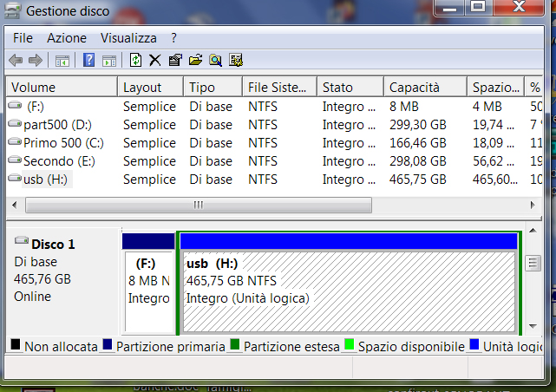Select the part500 (D:) volume row
The height and width of the screenshot is (392, 556).
[274, 125]
